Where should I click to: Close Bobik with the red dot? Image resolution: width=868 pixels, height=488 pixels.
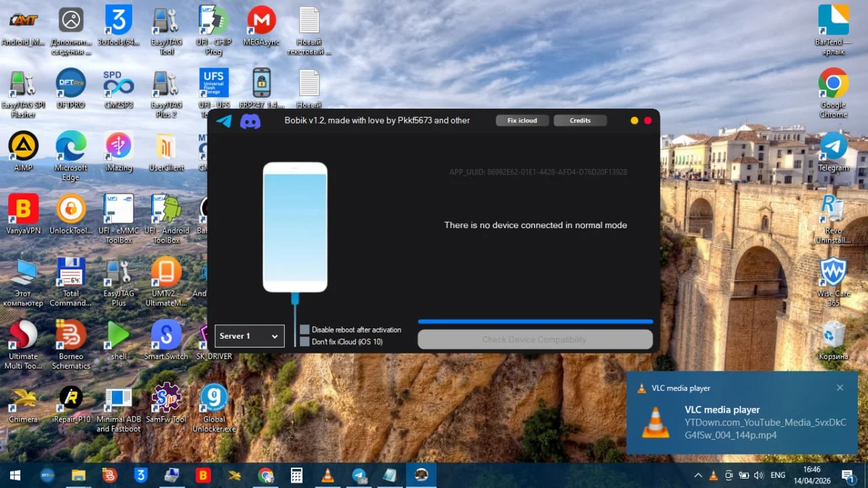tap(648, 120)
